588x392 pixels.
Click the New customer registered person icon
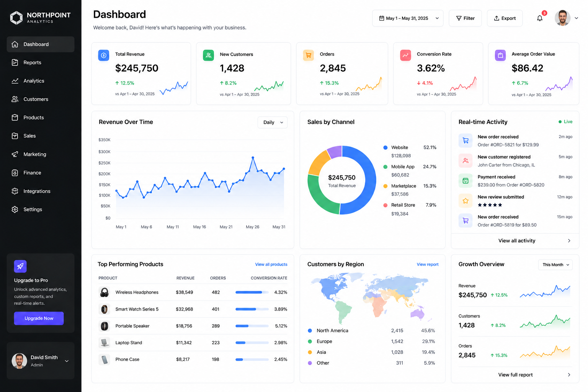tap(465, 161)
